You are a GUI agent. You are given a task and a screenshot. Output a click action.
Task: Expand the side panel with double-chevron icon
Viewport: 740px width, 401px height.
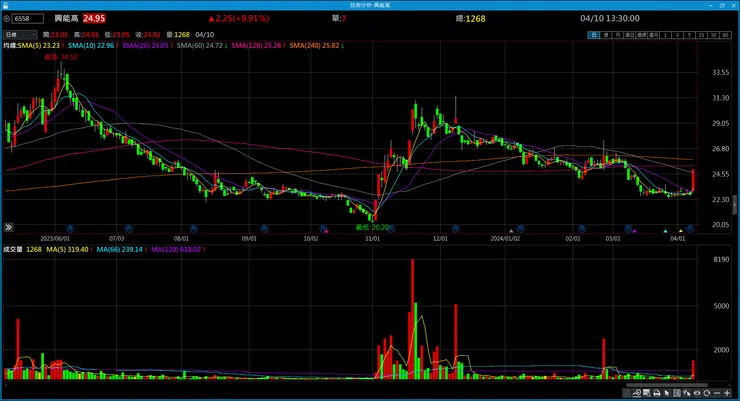(8, 227)
